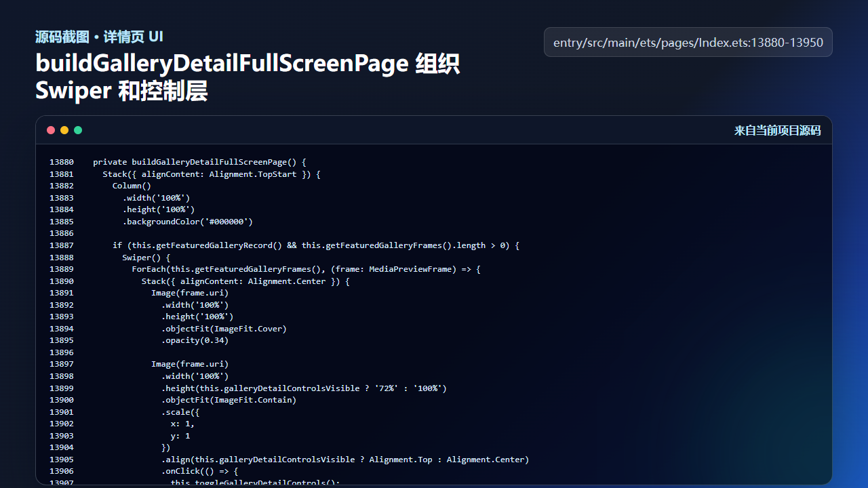Click the red window dot

click(51, 130)
